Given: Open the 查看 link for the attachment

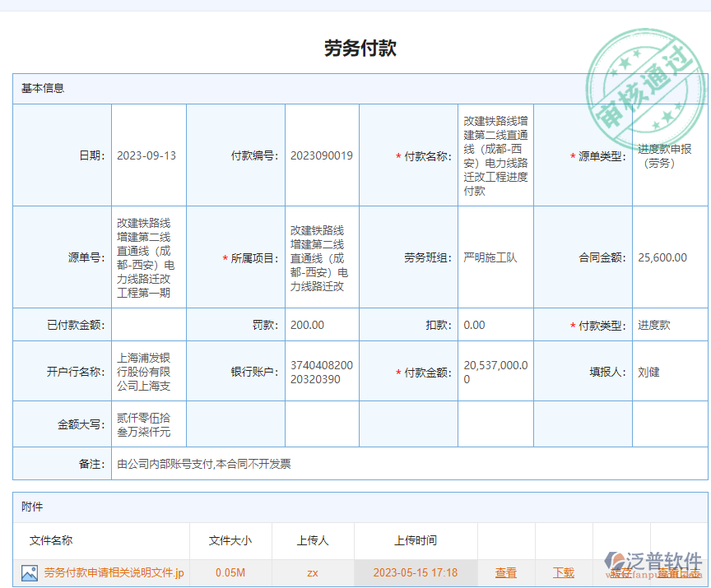Looking at the screenshot, I should [x=505, y=572].
